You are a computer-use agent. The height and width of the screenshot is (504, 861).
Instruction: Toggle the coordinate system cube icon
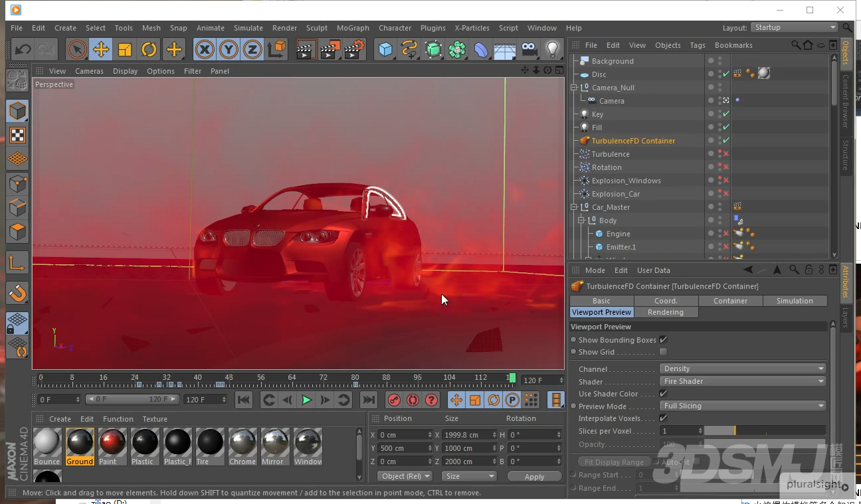(276, 49)
